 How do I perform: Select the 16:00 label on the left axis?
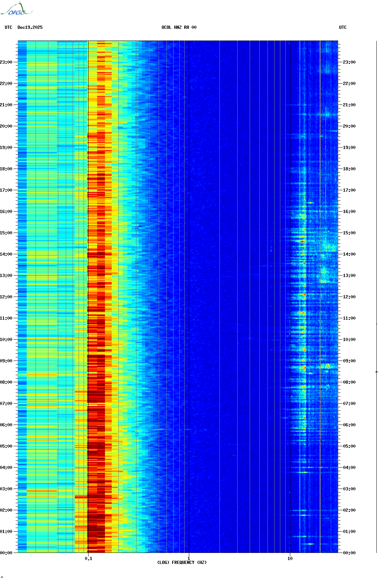point(6,212)
